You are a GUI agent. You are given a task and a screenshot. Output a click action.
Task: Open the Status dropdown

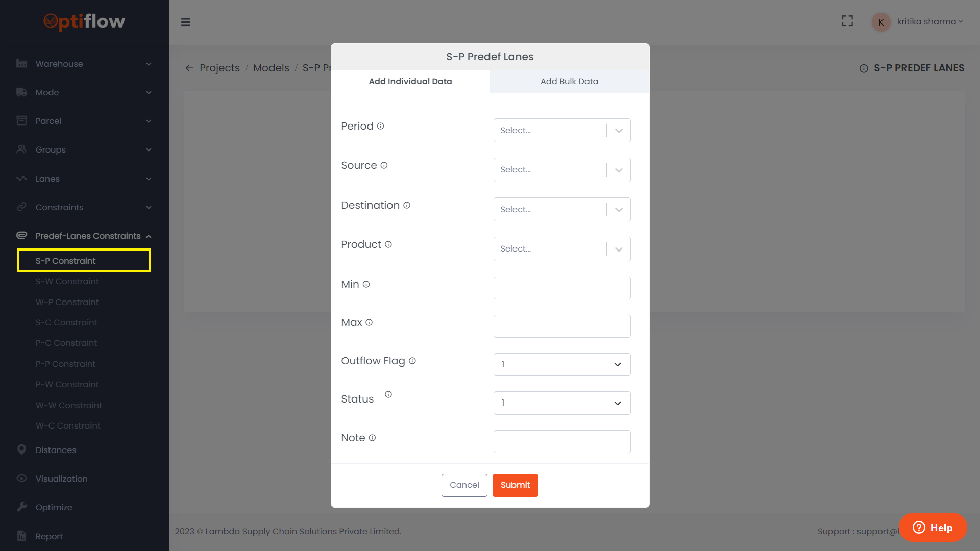tap(561, 403)
